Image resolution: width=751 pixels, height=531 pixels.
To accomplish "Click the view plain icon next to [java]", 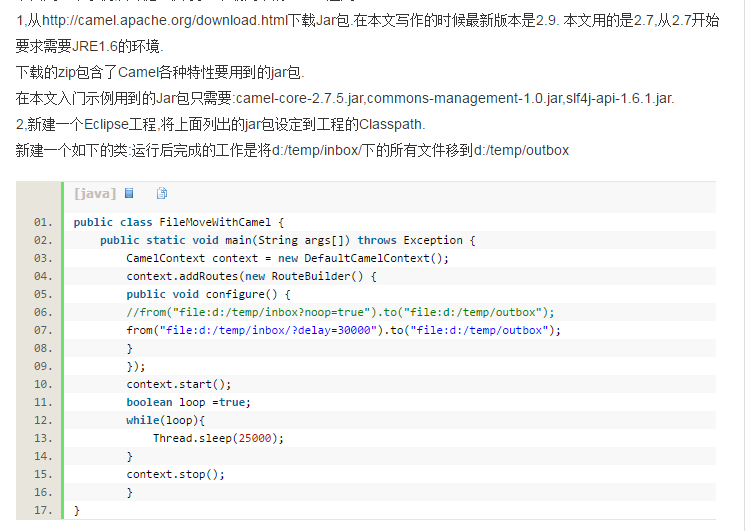I will 129,193.
